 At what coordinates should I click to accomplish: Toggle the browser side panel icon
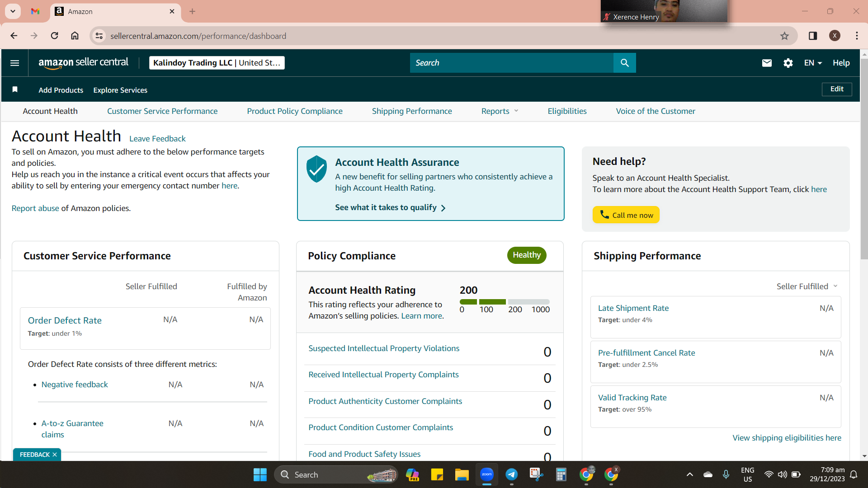(x=812, y=36)
